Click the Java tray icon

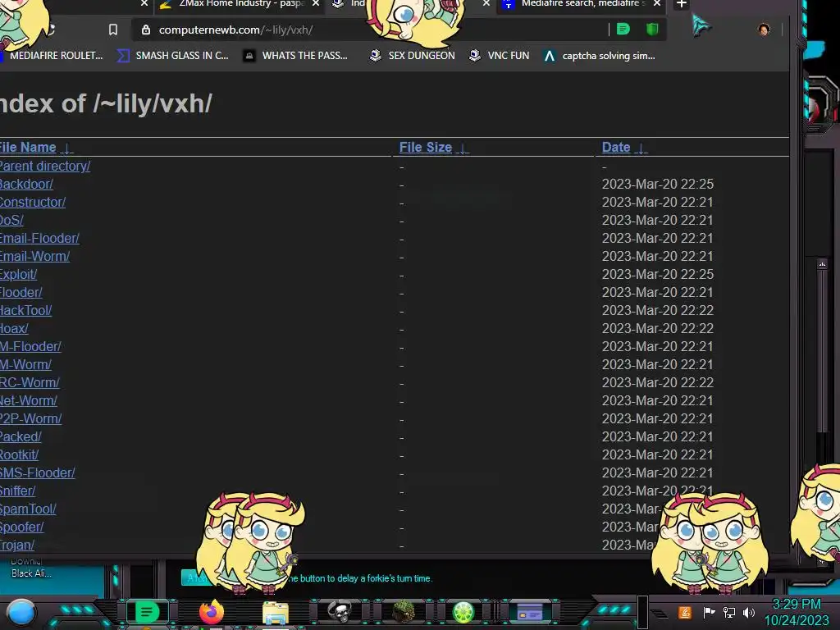click(685, 612)
